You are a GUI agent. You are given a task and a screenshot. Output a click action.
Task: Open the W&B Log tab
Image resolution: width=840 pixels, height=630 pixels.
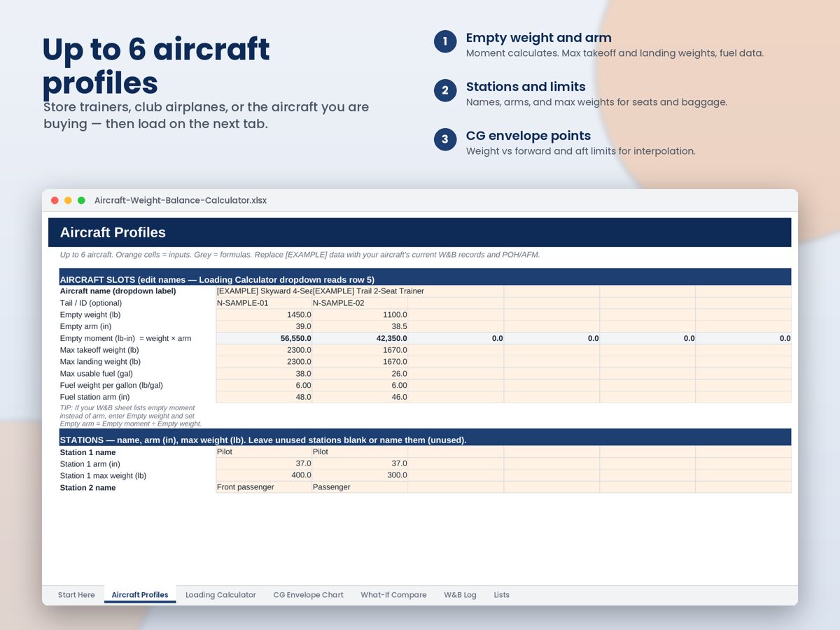460,595
